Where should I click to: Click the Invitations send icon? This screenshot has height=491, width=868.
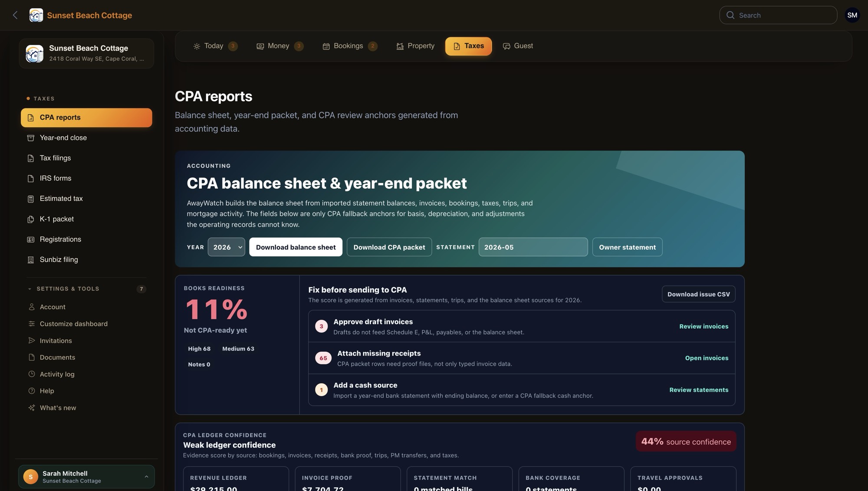coord(32,340)
